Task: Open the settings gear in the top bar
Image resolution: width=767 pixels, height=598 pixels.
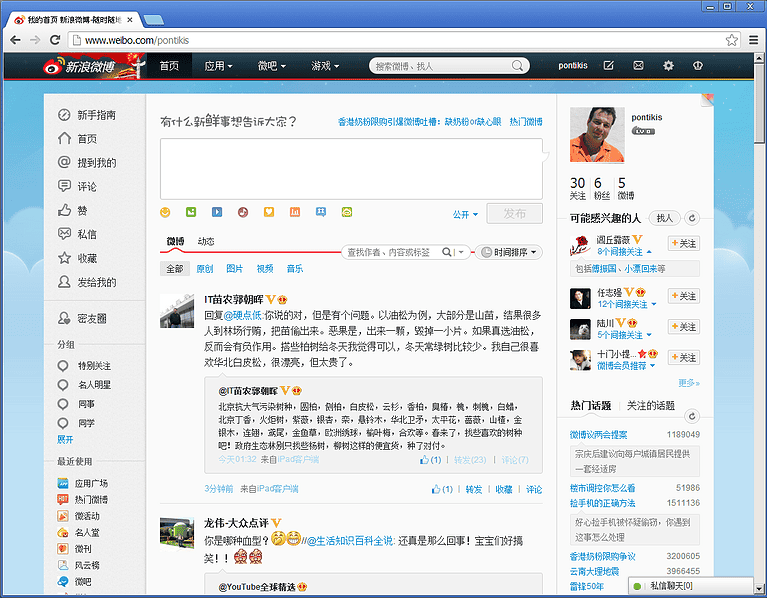Action: pyautogui.click(x=668, y=66)
